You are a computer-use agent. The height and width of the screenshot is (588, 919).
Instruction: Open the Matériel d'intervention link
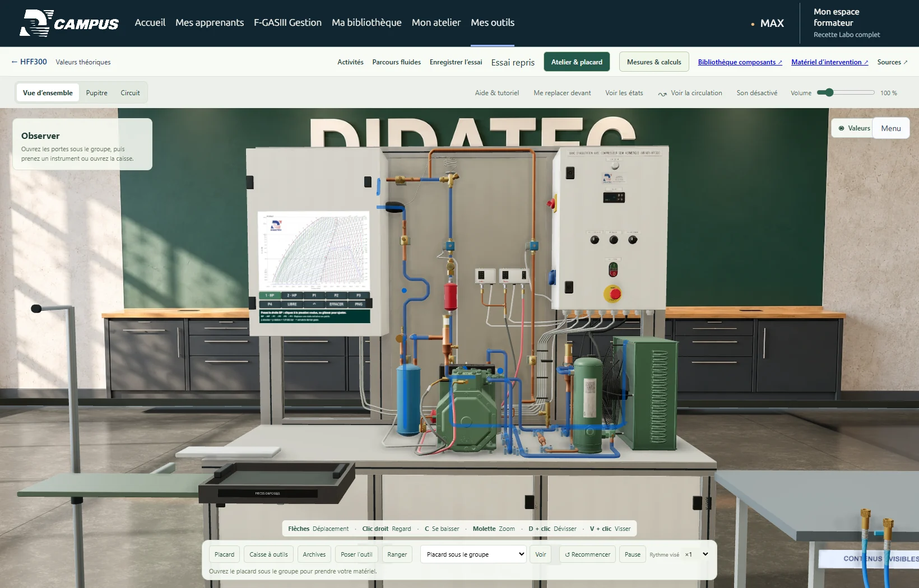[829, 62]
